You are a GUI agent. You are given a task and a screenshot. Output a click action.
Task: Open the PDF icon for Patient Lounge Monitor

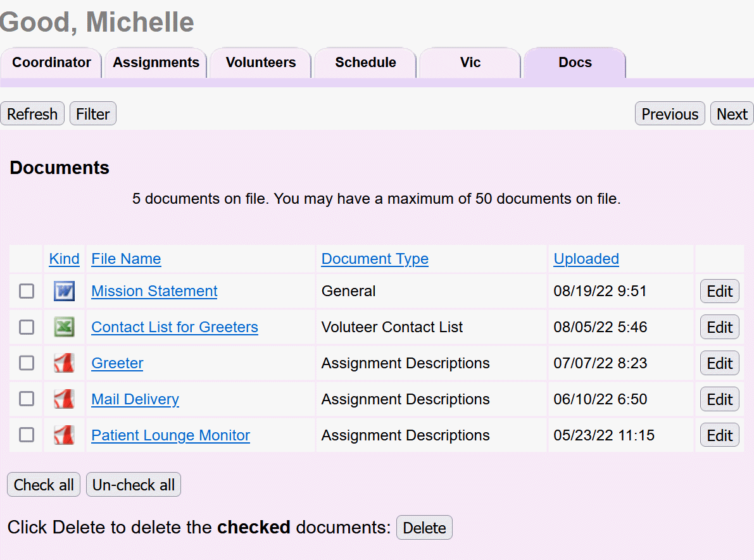click(64, 435)
